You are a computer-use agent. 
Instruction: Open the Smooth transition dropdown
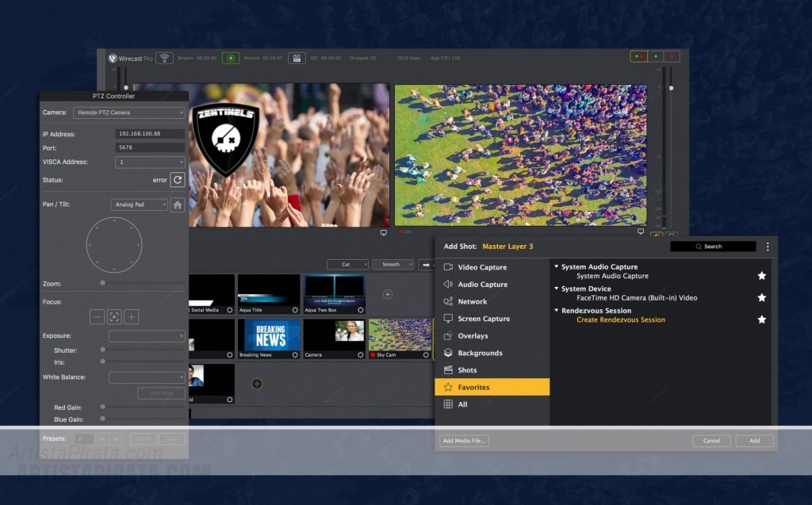pyautogui.click(x=393, y=265)
